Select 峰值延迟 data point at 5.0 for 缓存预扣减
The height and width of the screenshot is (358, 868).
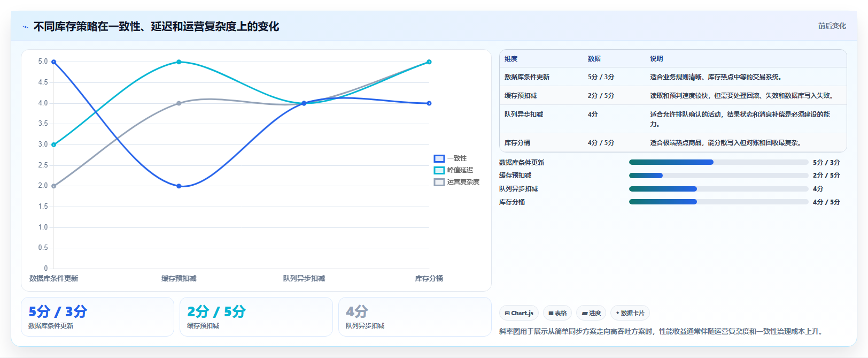point(179,62)
